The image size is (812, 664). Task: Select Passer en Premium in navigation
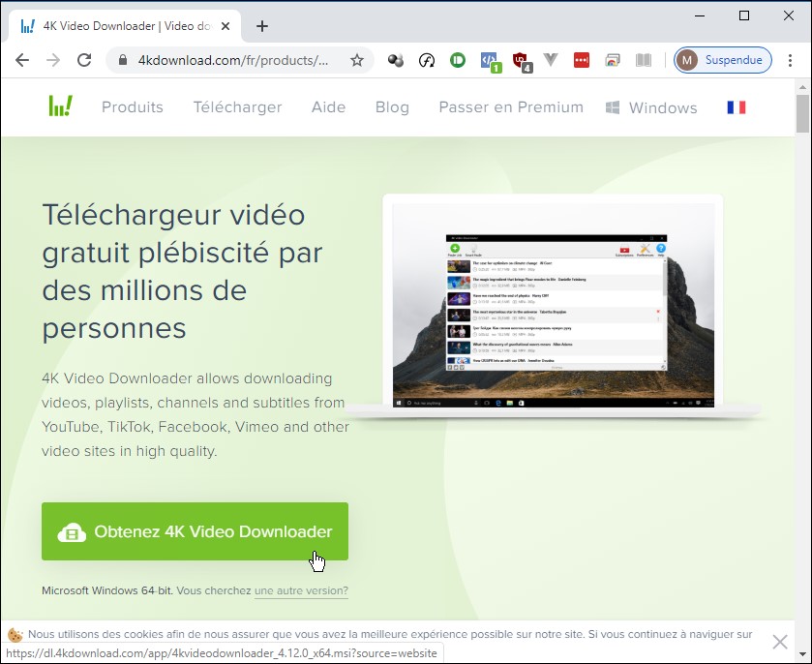[x=511, y=107]
